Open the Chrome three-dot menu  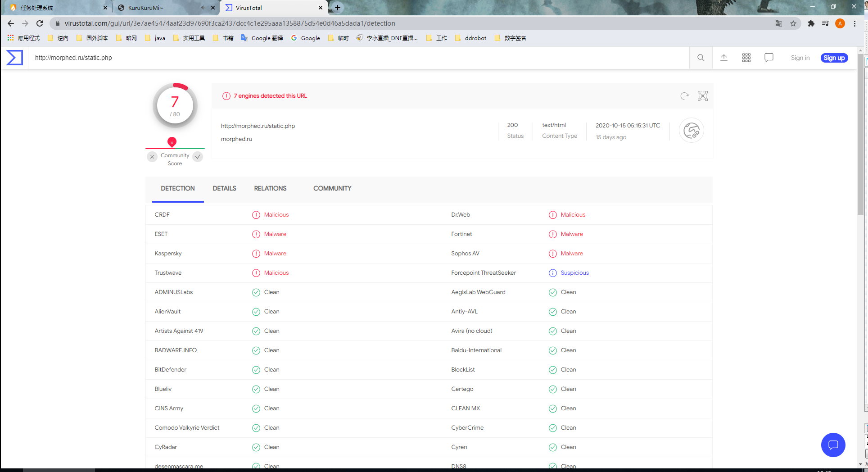pos(854,23)
